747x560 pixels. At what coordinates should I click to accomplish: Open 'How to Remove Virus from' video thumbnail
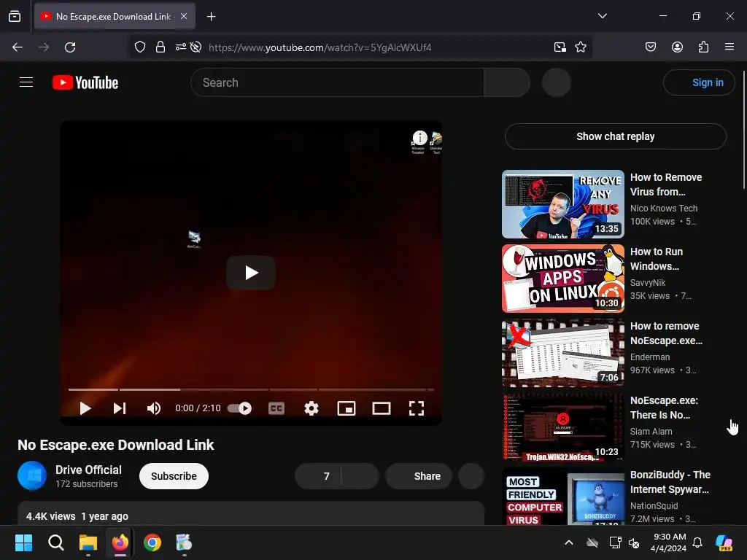click(x=563, y=204)
